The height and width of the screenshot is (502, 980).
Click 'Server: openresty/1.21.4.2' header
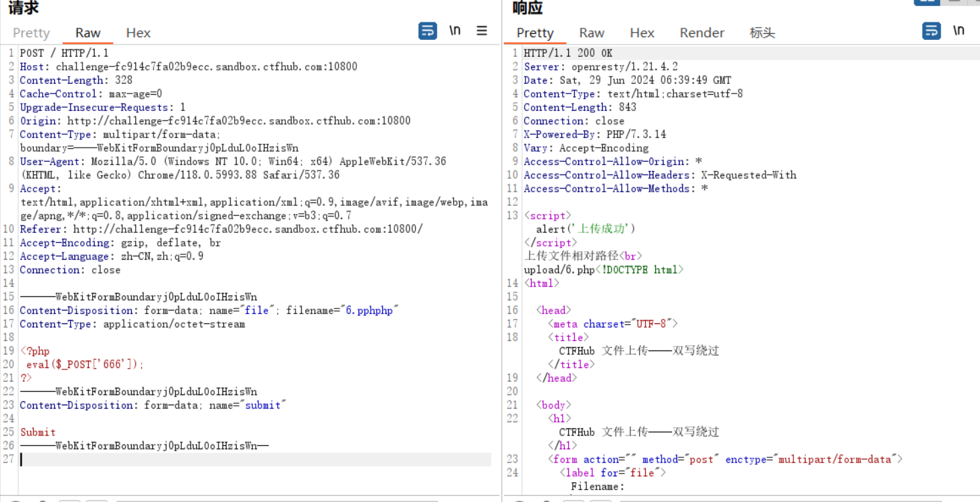601,66
